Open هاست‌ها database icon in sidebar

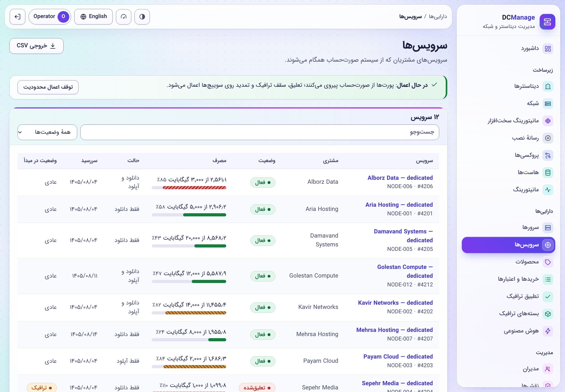click(548, 172)
